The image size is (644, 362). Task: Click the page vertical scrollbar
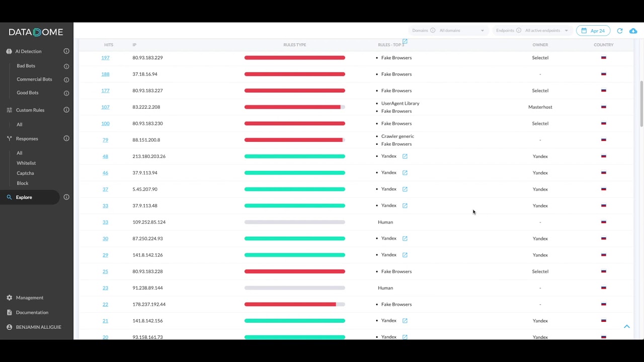[x=641, y=103]
